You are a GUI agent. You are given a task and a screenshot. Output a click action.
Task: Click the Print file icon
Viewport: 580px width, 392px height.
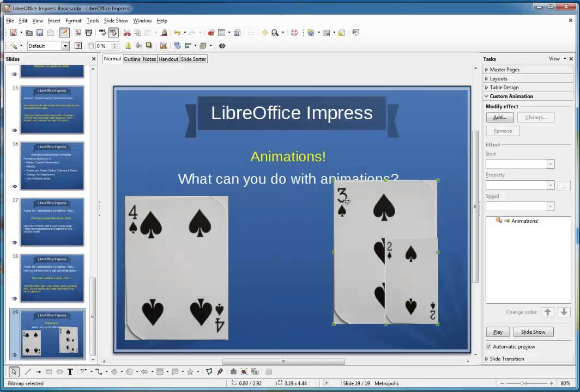tap(89, 33)
